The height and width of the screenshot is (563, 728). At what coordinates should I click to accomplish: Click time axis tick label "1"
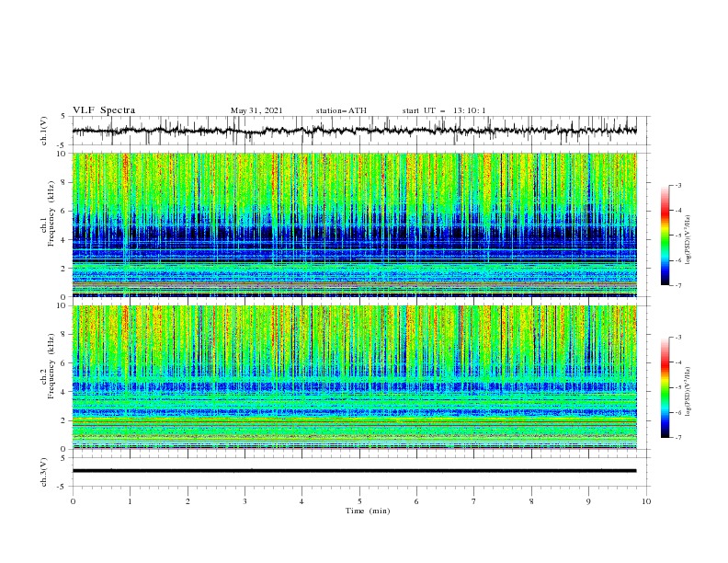click(130, 501)
